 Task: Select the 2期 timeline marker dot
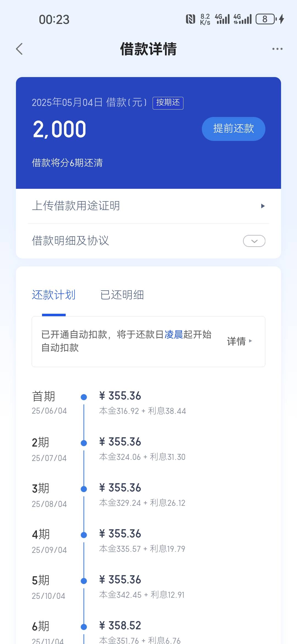[x=84, y=443]
